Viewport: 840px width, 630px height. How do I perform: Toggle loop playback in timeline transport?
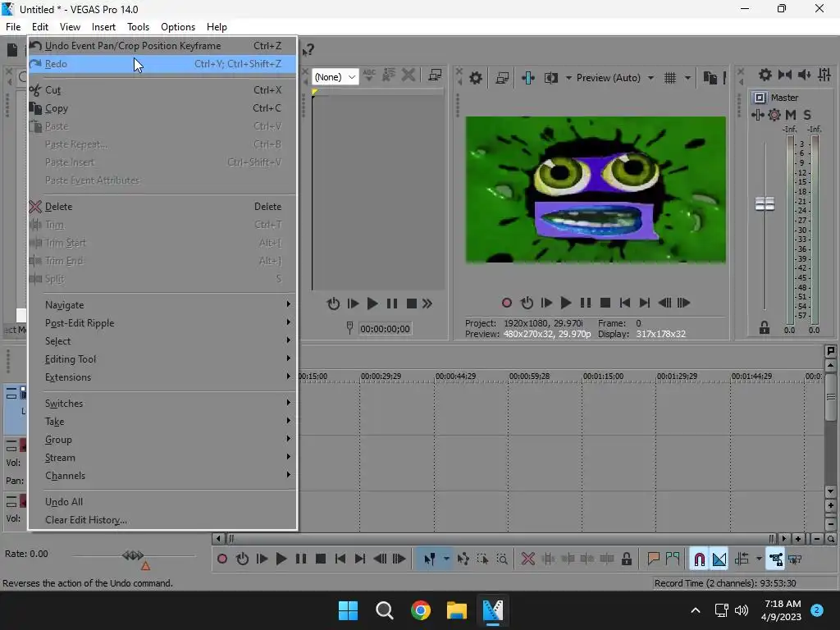(242, 559)
